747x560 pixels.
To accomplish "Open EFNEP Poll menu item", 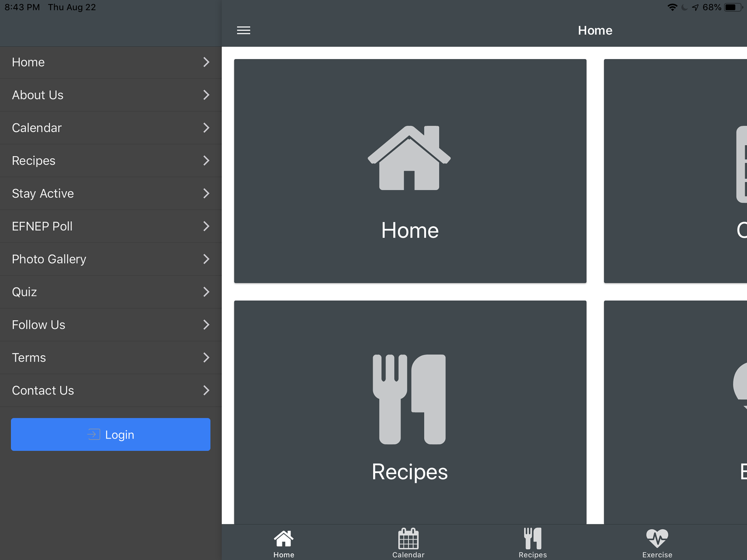I will (42, 226).
